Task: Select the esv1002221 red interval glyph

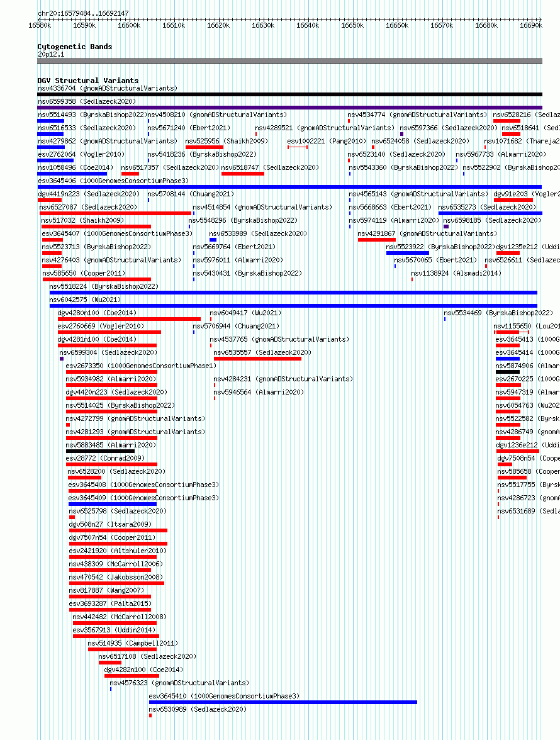Action: (298, 147)
